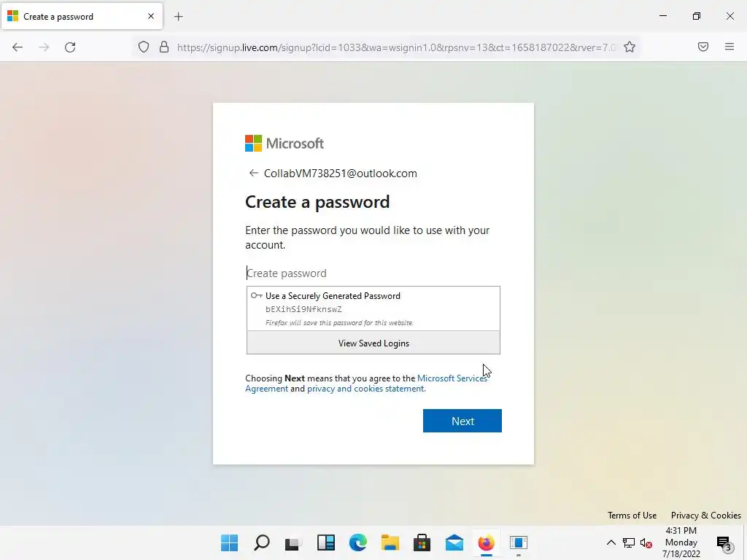Viewport: 747px width, 560px height.
Task: Open clock and calendar flyout
Action: click(681, 542)
